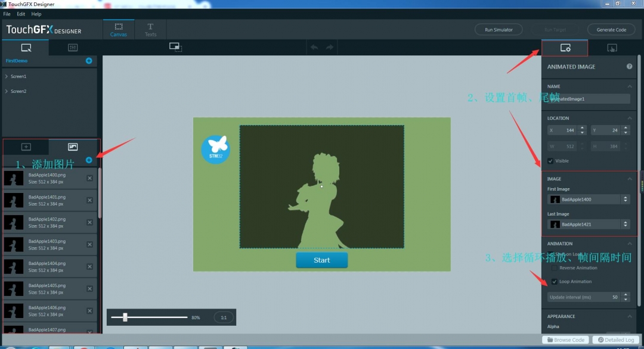
Task: Reset zoom with the 1:1 button
Action: 224,317
